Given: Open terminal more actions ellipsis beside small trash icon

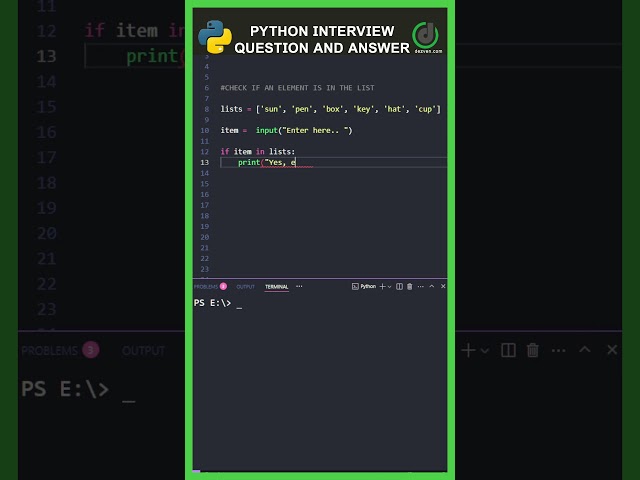Looking at the screenshot, I should 420,287.
